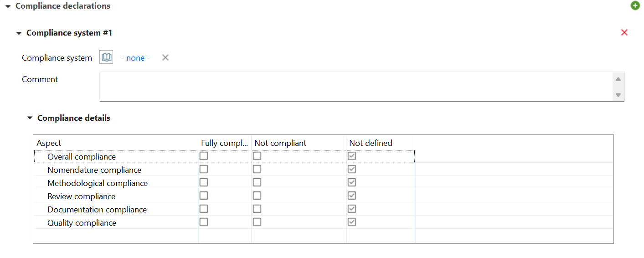Click inside the Comment text field
The image size is (644, 258).
[x=355, y=86]
